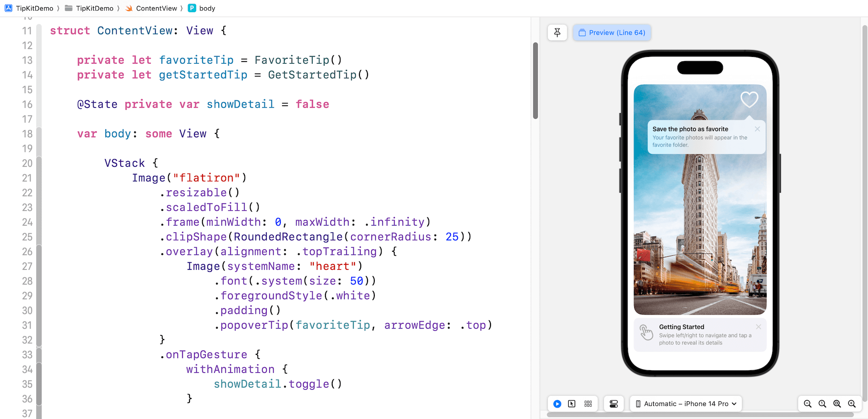868x419 pixels.
Task: Dismiss the 'Save the photo as favorite' tip
Action: pos(757,129)
